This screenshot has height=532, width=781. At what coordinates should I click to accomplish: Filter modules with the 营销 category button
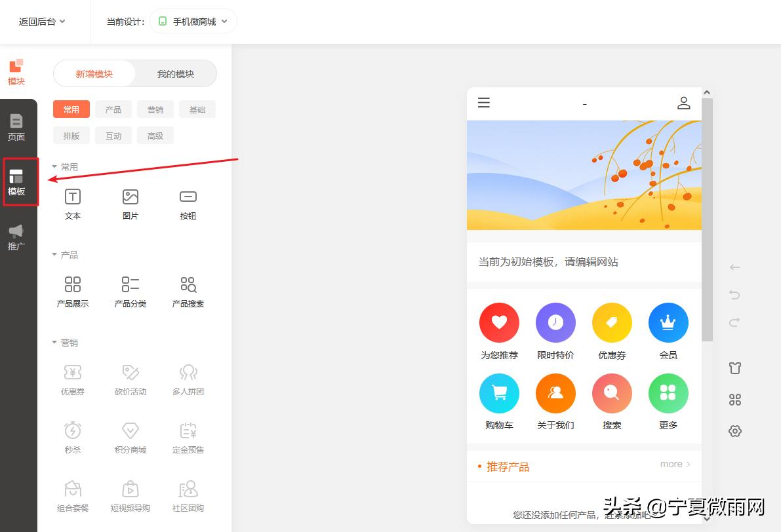(155, 109)
